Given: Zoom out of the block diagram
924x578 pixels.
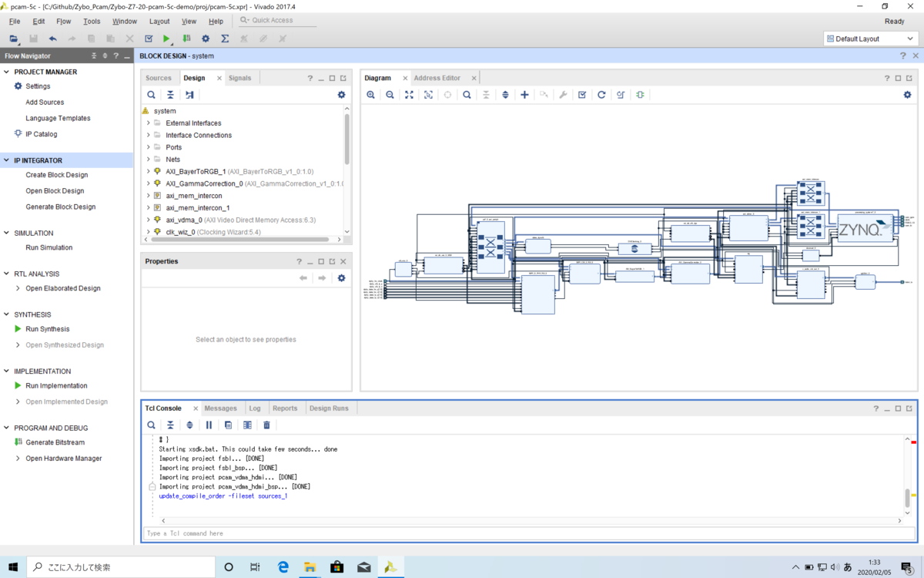Looking at the screenshot, I should click(390, 95).
